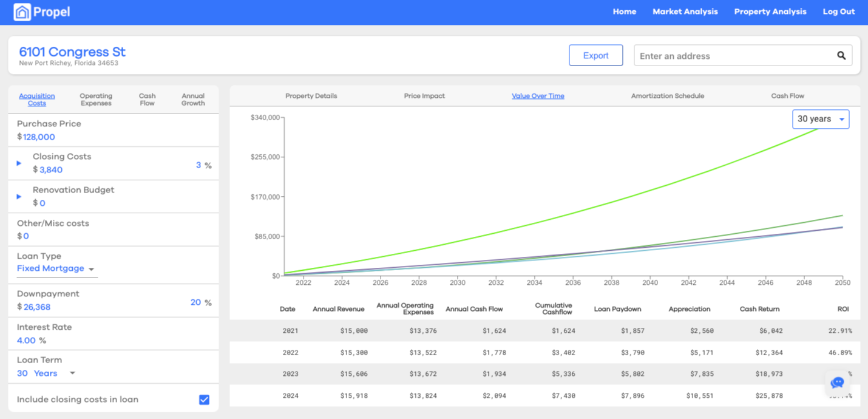Click the ROI column header
This screenshot has height=419, width=868.
[x=843, y=309]
